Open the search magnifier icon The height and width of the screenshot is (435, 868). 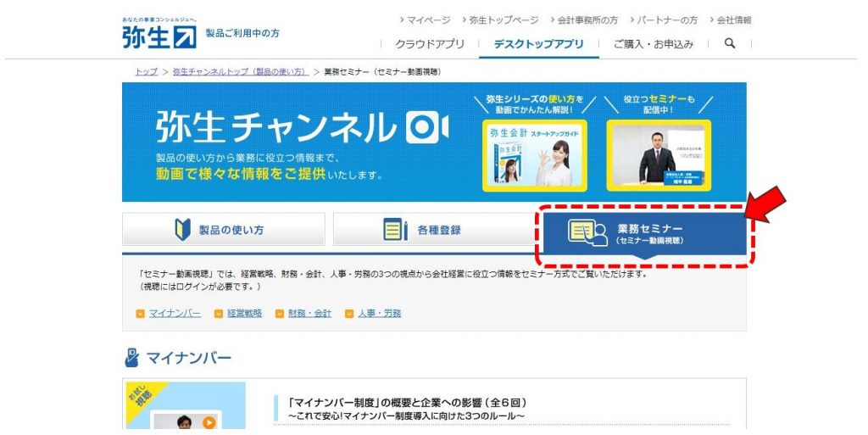[730, 43]
